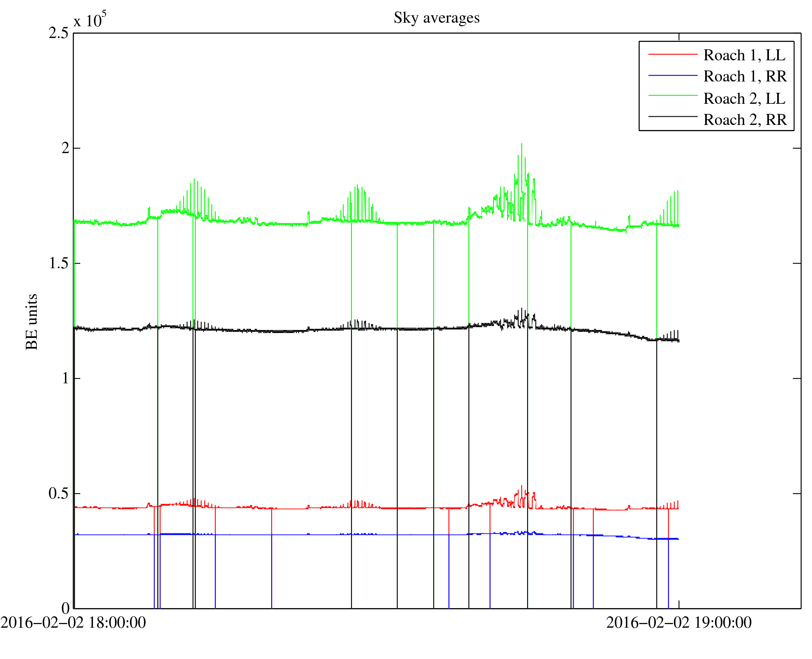The height and width of the screenshot is (659, 812).
Task: Click the 2016-02-02 19:00:00 x-axis label
Action: tap(679, 623)
